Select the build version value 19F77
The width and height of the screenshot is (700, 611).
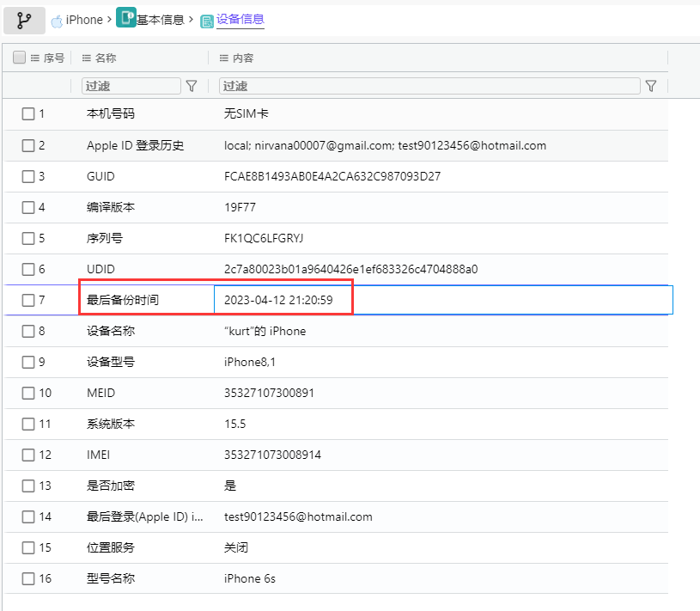click(240, 207)
